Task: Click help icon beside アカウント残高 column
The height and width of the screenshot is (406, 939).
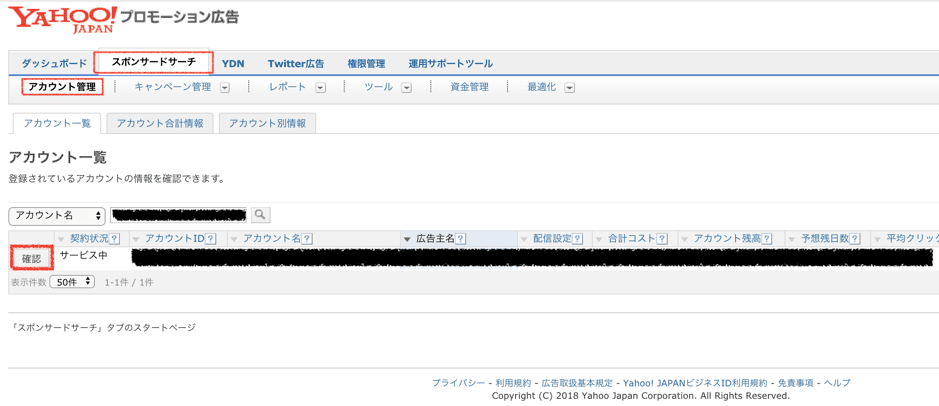Action: [x=767, y=239]
